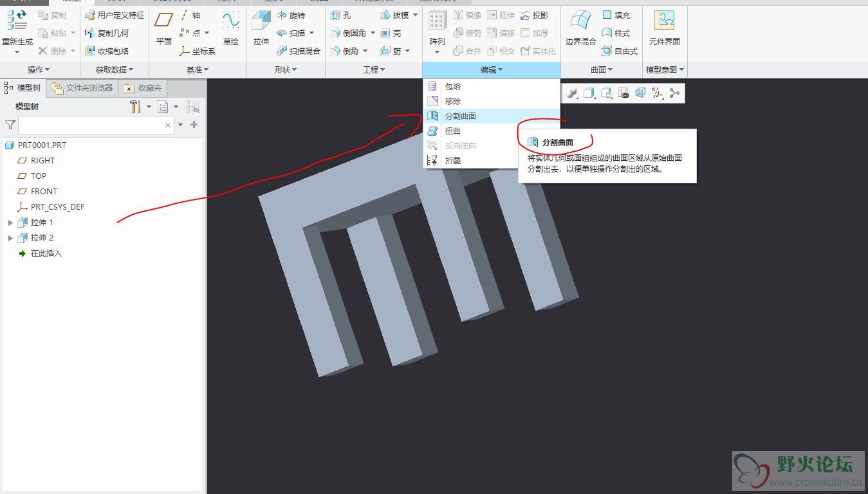Select the 填充 (Fill) surface tool
868x494 pixels.
point(616,15)
